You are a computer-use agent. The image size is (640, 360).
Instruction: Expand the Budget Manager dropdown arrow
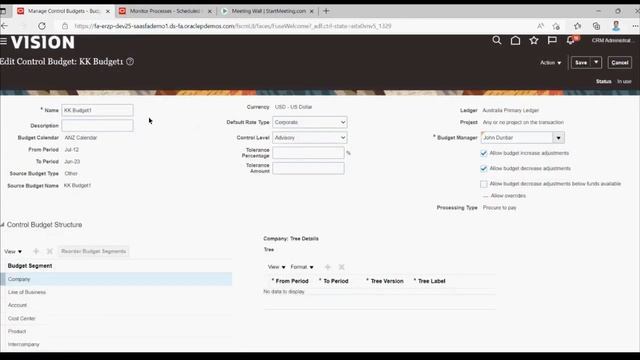point(558,138)
